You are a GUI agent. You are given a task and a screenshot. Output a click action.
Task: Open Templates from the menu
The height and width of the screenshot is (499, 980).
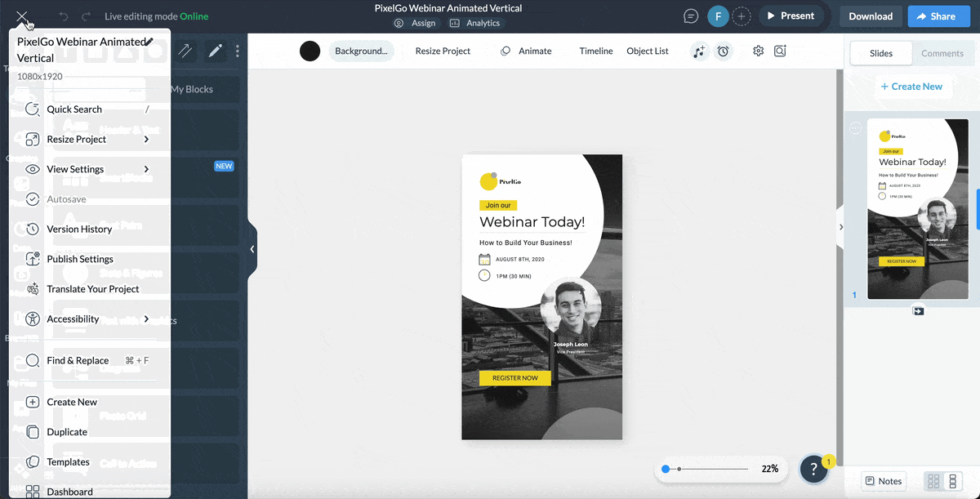68,462
